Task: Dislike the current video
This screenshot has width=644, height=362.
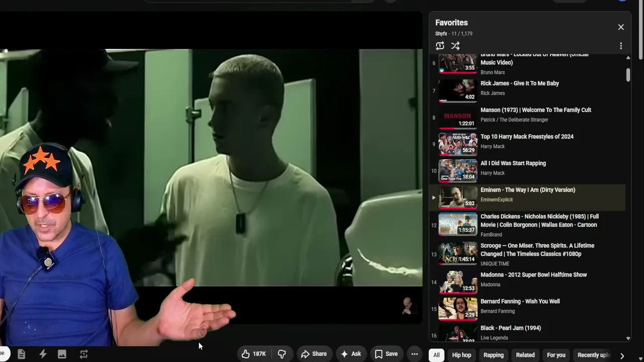Action: (282, 354)
